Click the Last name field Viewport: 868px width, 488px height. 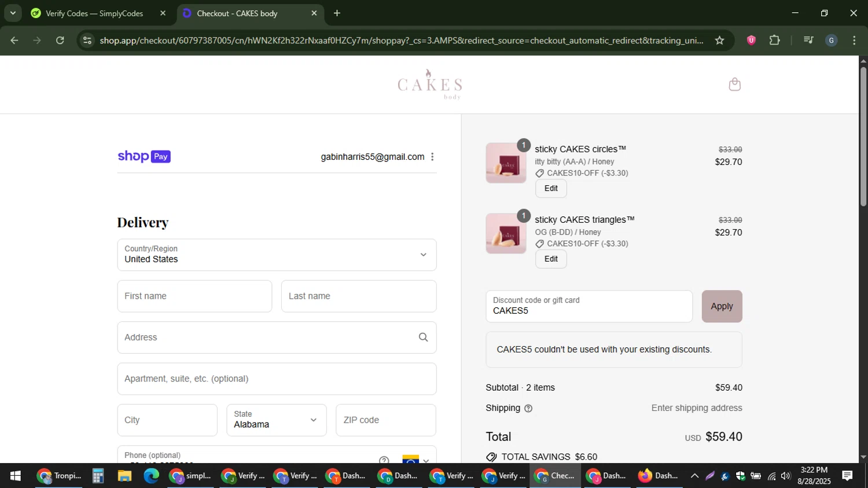tap(359, 296)
